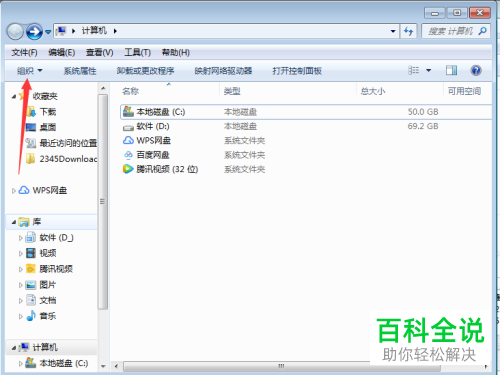Open the 编辑(E) menu

click(61, 52)
